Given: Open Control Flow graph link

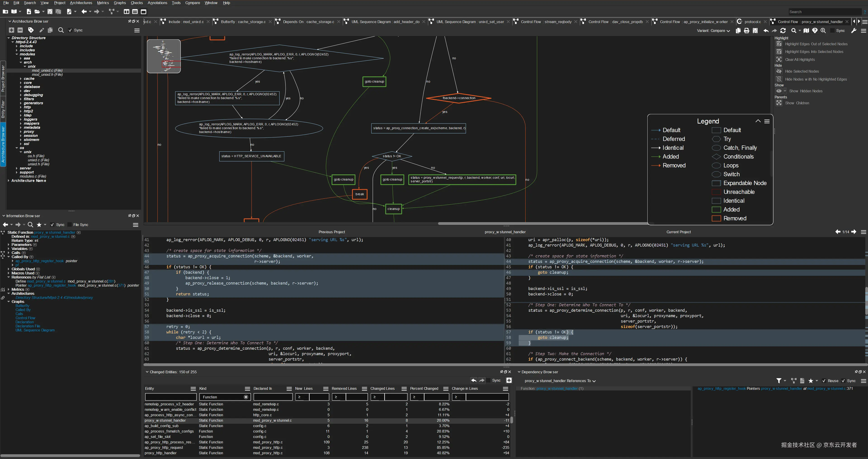Looking at the screenshot, I should [x=25, y=318].
